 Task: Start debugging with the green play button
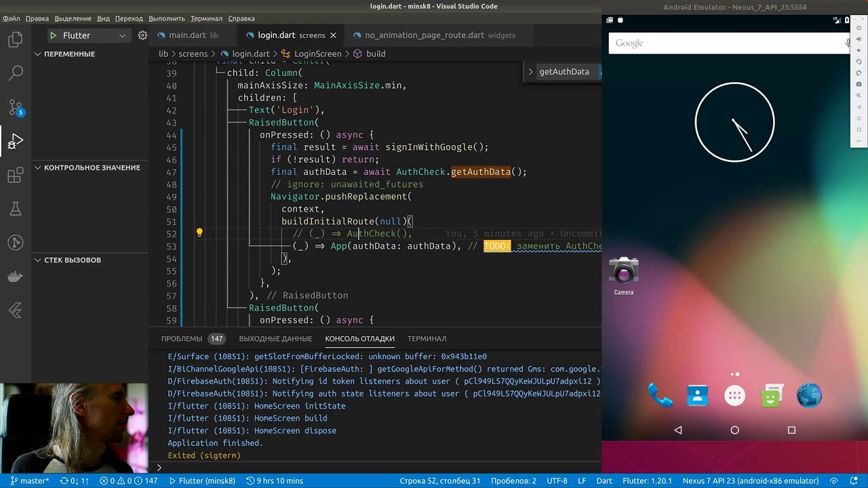pyautogui.click(x=53, y=35)
